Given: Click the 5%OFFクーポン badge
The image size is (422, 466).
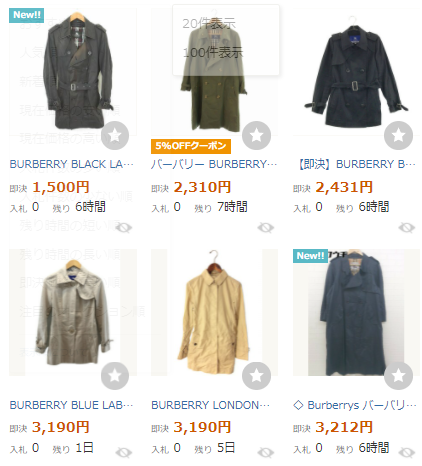Looking at the screenshot, I should (x=191, y=146).
